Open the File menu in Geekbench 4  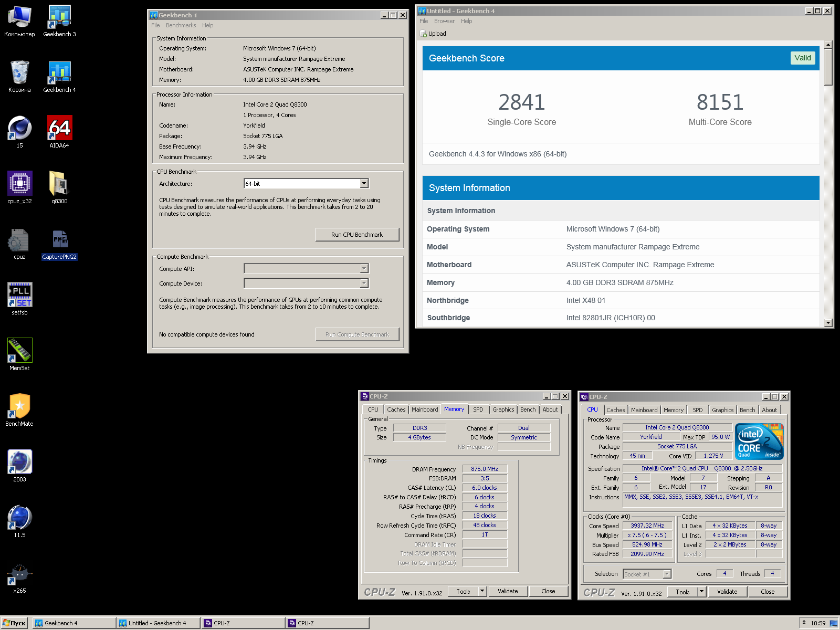(155, 25)
